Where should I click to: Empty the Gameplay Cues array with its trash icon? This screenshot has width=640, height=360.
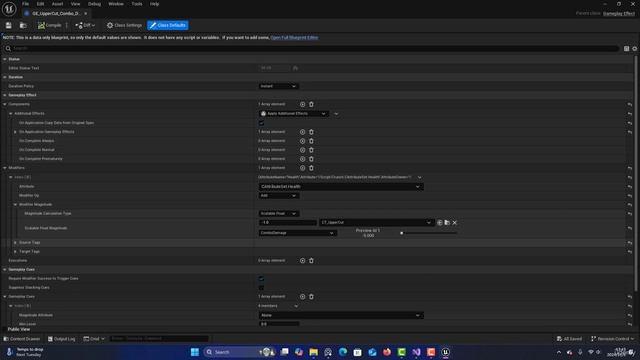[311, 297]
